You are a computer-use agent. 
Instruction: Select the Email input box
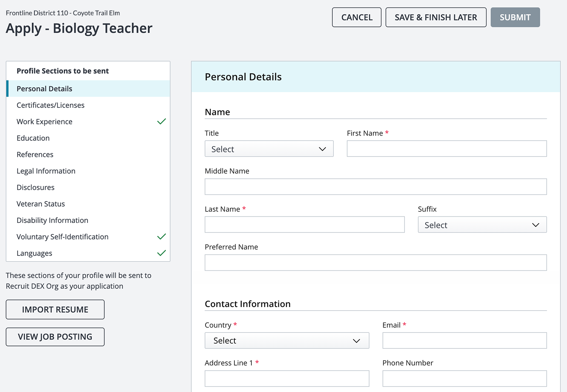click(464, 341)
